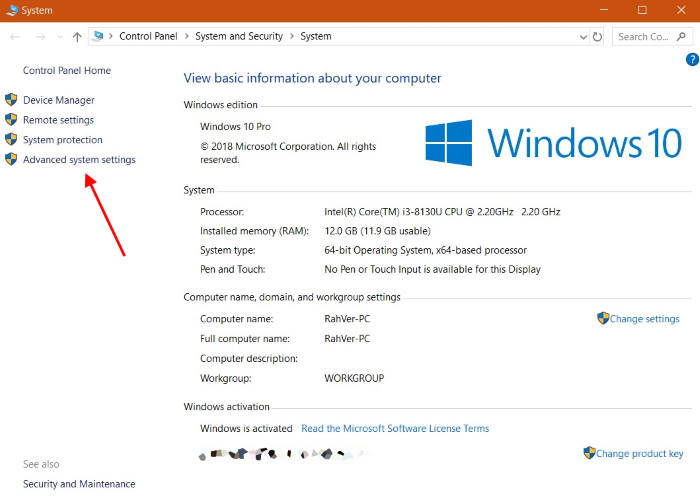Viewport: 700px width, 504px height.
Task: Click the WORKGROUP value
Action: tap(354, 378)
